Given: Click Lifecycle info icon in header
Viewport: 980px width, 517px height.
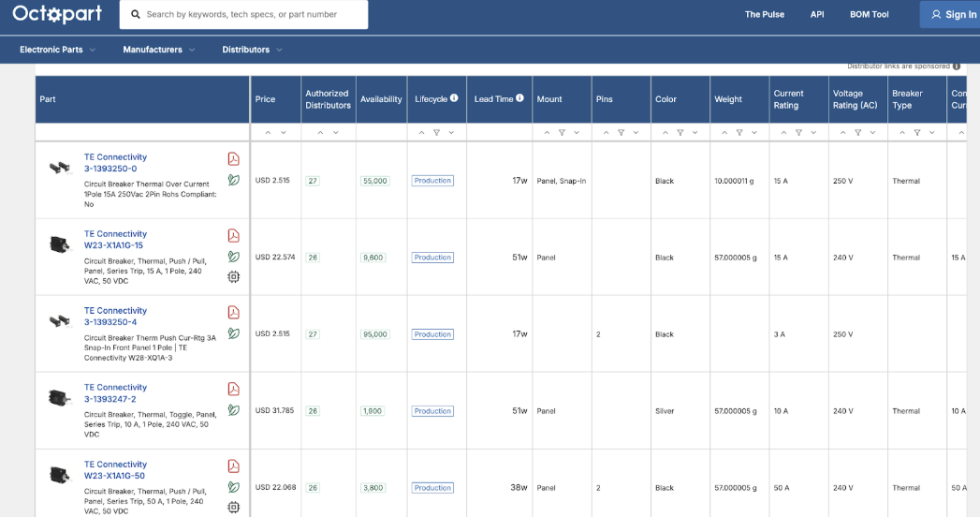Looking at the screenshot, I should (454, 97).
